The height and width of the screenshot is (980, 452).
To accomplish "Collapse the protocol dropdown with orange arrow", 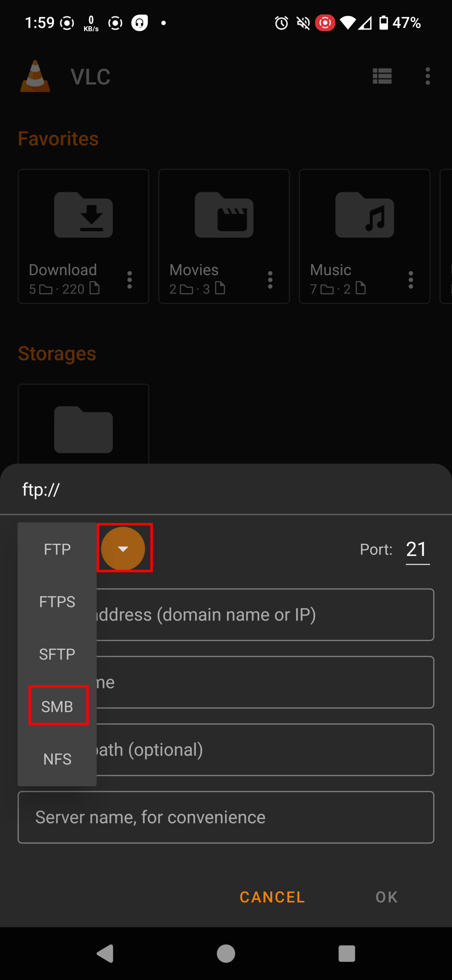I will (x=123, y=548).
